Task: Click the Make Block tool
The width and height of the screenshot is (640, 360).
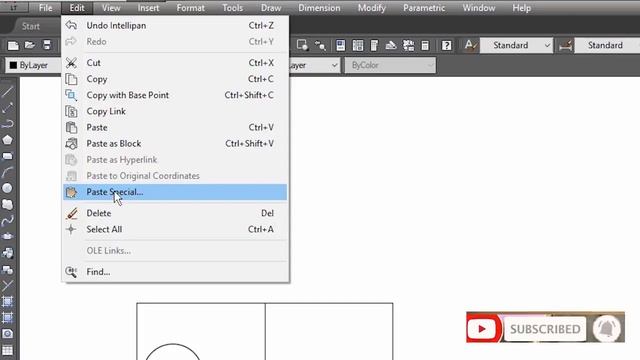Action: click(7, 269)
